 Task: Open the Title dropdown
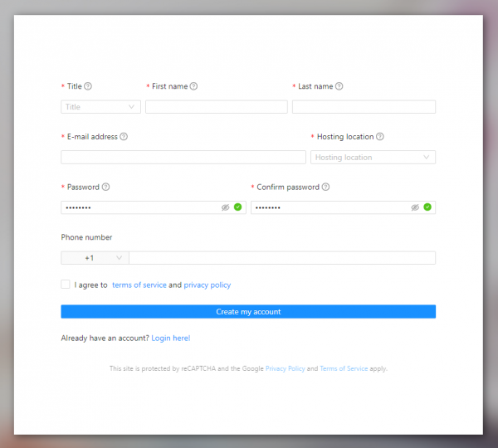coord(100,107)
